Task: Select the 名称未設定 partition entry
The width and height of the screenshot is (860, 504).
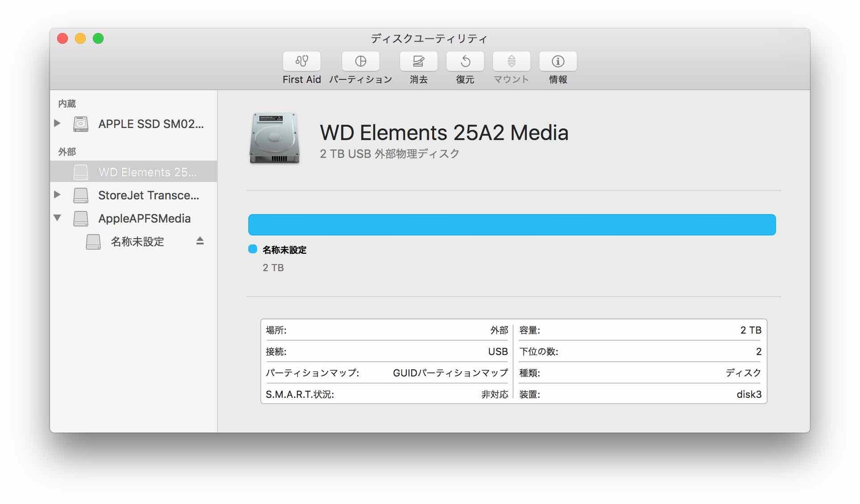Action: pos(135,241)
